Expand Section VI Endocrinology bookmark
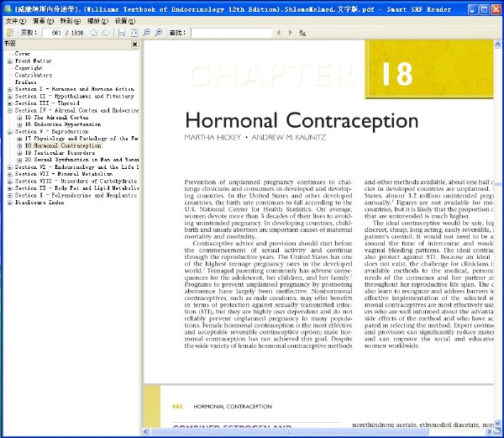Image resolution: width=504 pixels, height=438 pixels. (9, 167)
